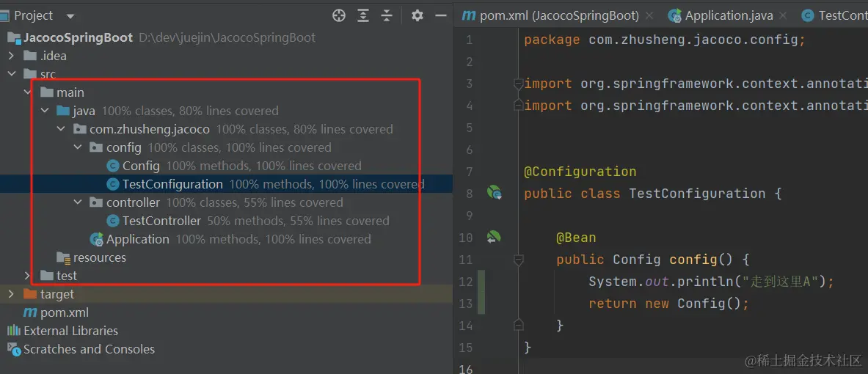
Task: Click 'return new Config();' on line 13
Action: coord(668,304)
